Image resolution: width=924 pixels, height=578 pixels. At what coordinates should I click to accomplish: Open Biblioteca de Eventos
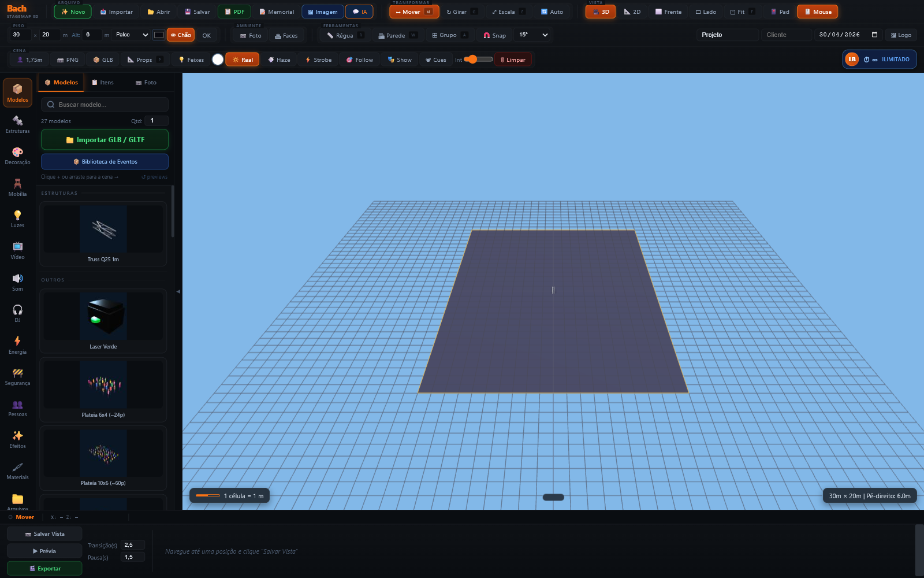(105, 162)
